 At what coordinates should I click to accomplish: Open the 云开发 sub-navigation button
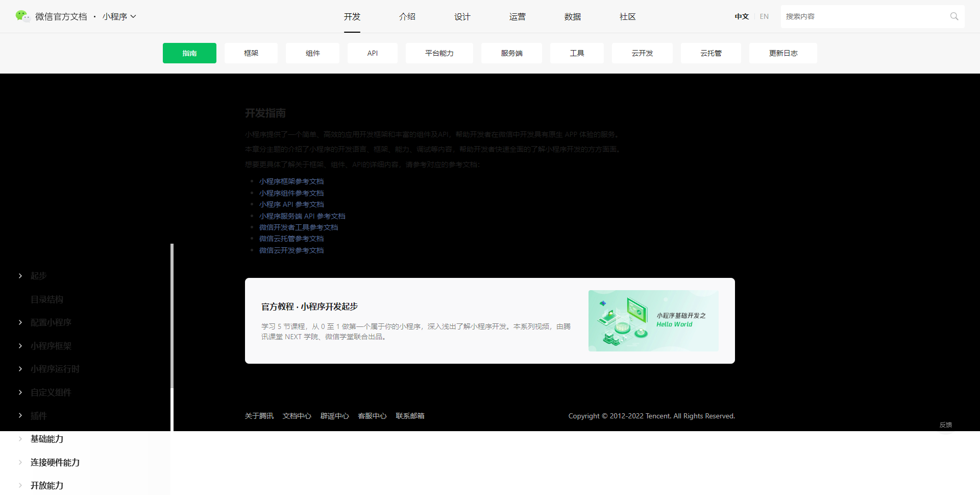pyautogui.click(x=642, y=53)
